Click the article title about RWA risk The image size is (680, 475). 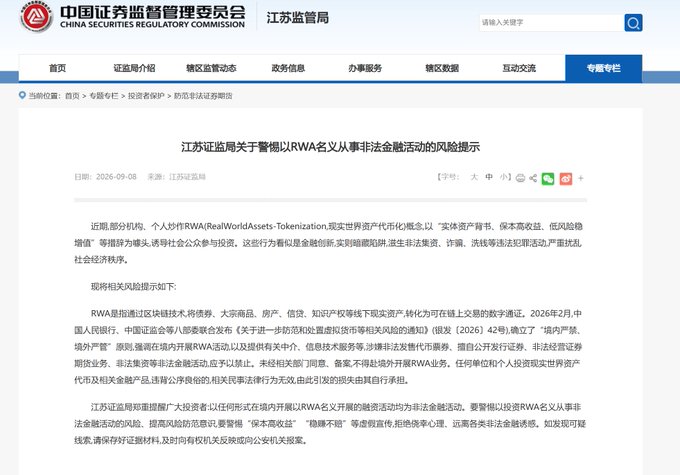point(330,147)
